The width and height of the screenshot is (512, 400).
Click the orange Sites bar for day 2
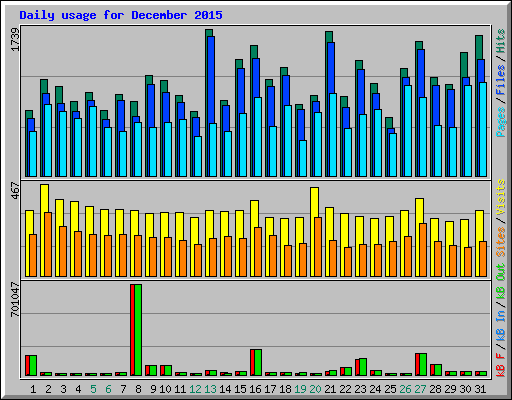click(x=48, y=244)
